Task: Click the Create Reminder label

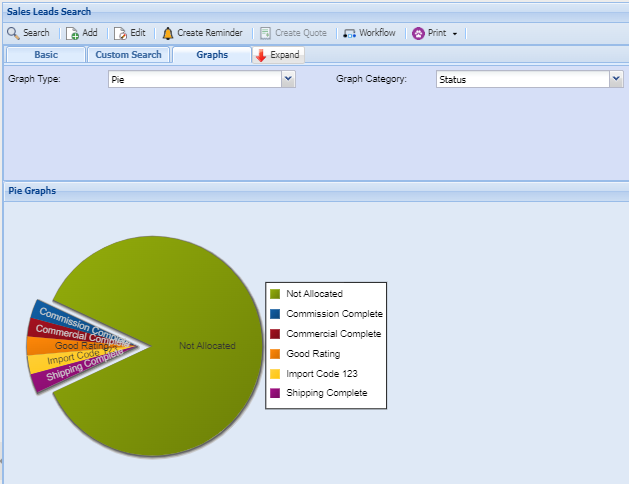Action: [210, 33]
